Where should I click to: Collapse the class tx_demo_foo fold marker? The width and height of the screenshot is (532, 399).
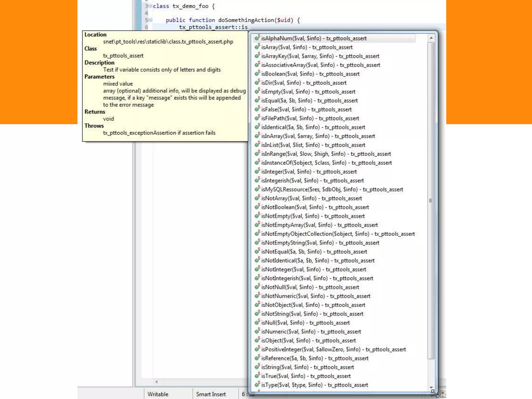[150, 6]
